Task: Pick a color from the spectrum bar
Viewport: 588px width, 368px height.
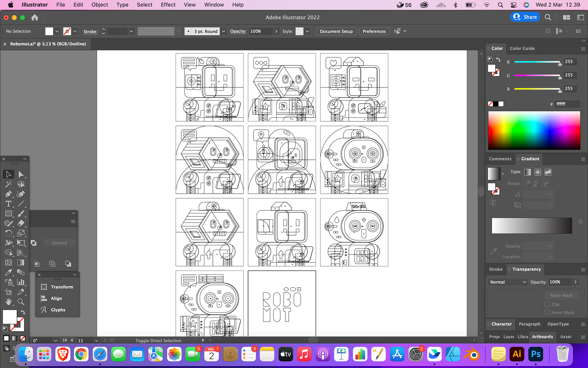Action: (x=534, y=130)
